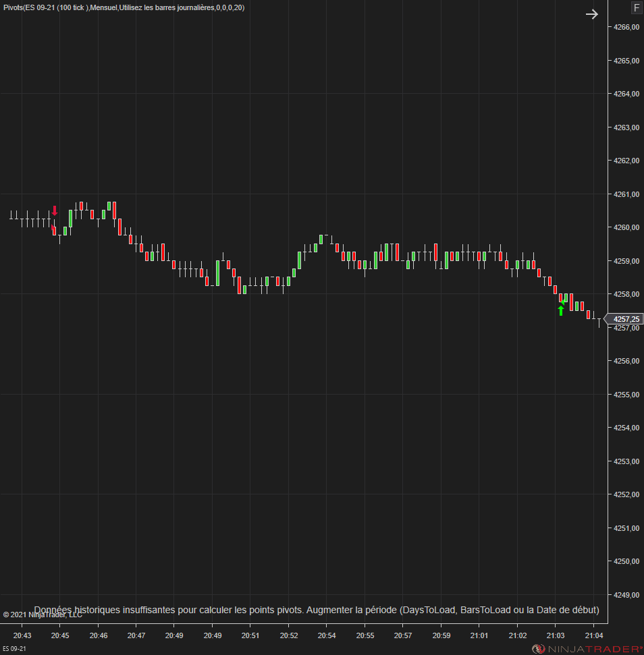Click price axis label 4262,00

pyautogui.click(x=626, y=161)
